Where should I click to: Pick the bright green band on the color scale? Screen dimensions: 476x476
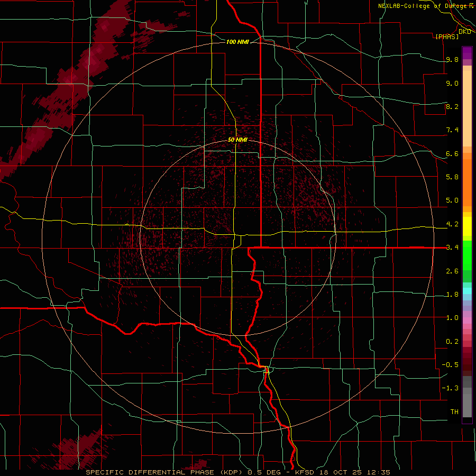point(467,255)
